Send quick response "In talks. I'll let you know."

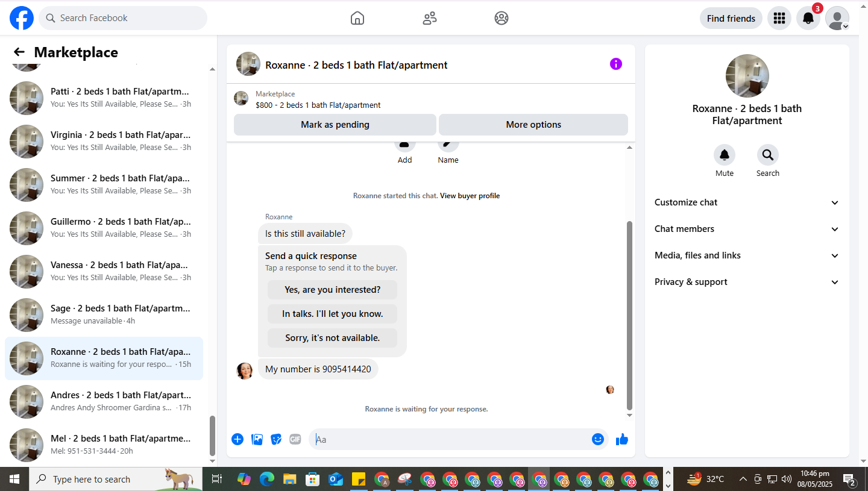pos(333,314)
